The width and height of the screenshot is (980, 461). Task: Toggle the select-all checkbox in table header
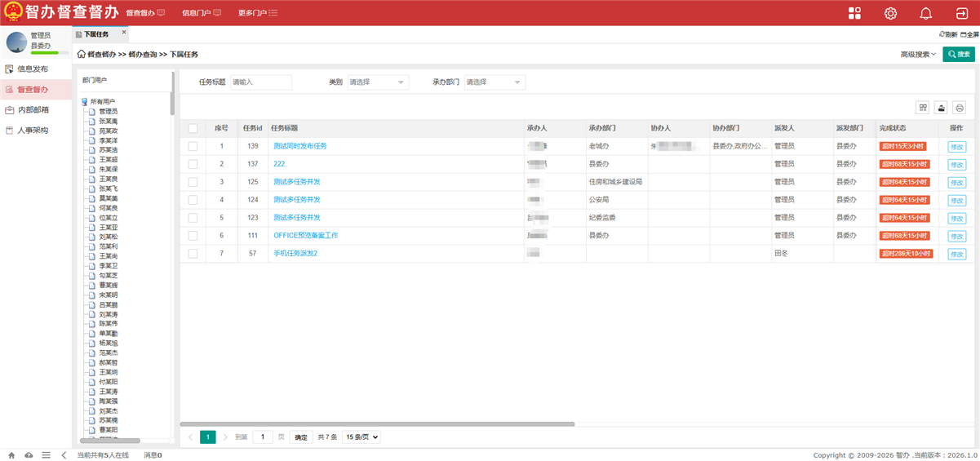click(x=193, y=128)
